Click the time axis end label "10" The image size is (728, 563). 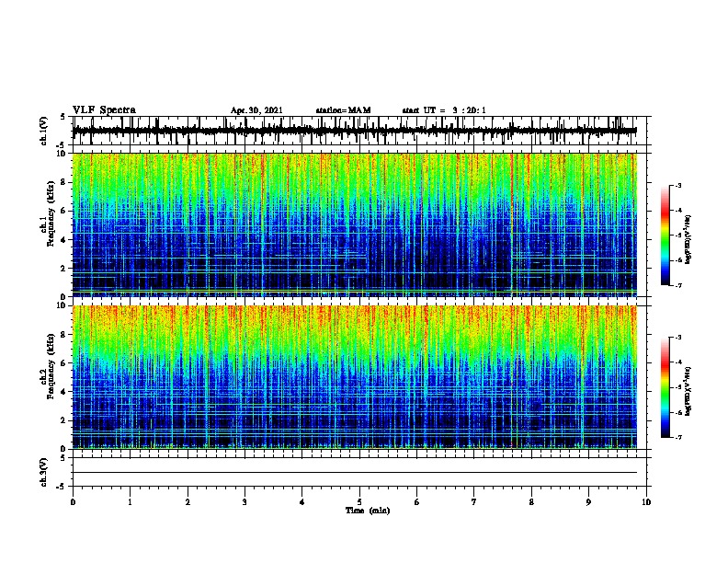tap(646, 502)
